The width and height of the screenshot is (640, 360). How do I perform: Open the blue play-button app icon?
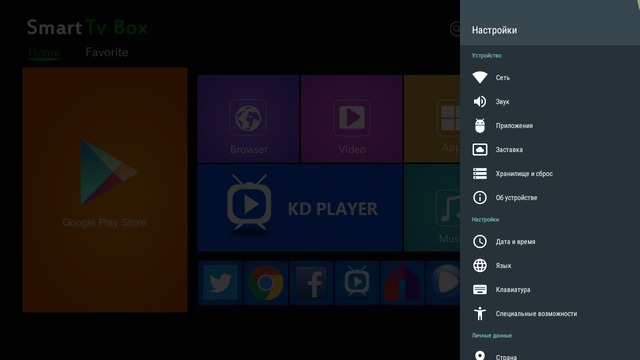443,283
